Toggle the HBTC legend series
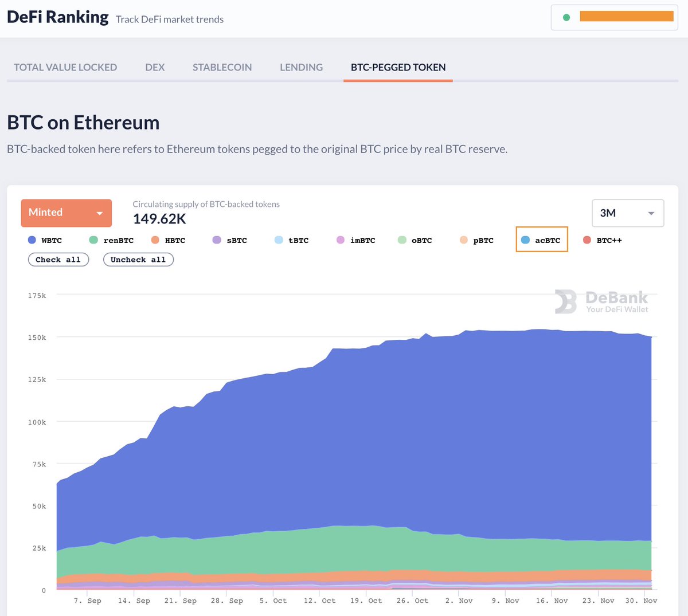688x616 pixels. [169, 240]
